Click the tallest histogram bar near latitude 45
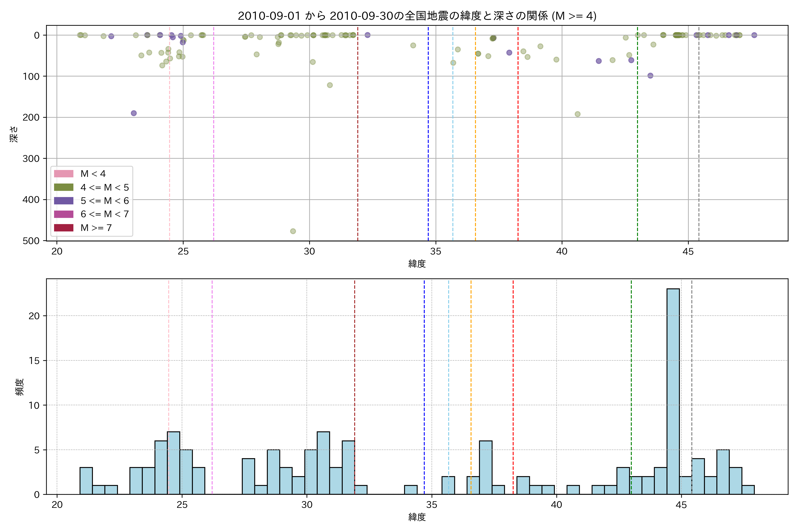This screenshot has width=798, height=532. click(x=673, y=390)
